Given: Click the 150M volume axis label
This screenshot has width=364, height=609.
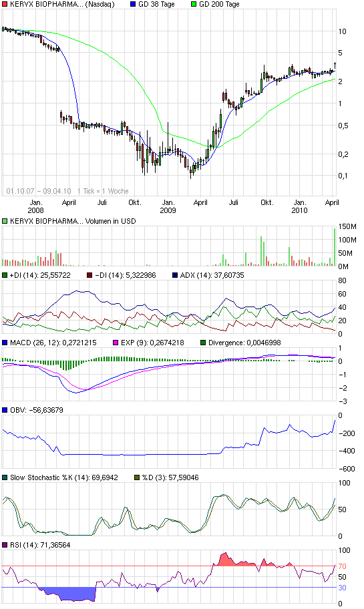Looking at the screenshot, I should 347,226.
